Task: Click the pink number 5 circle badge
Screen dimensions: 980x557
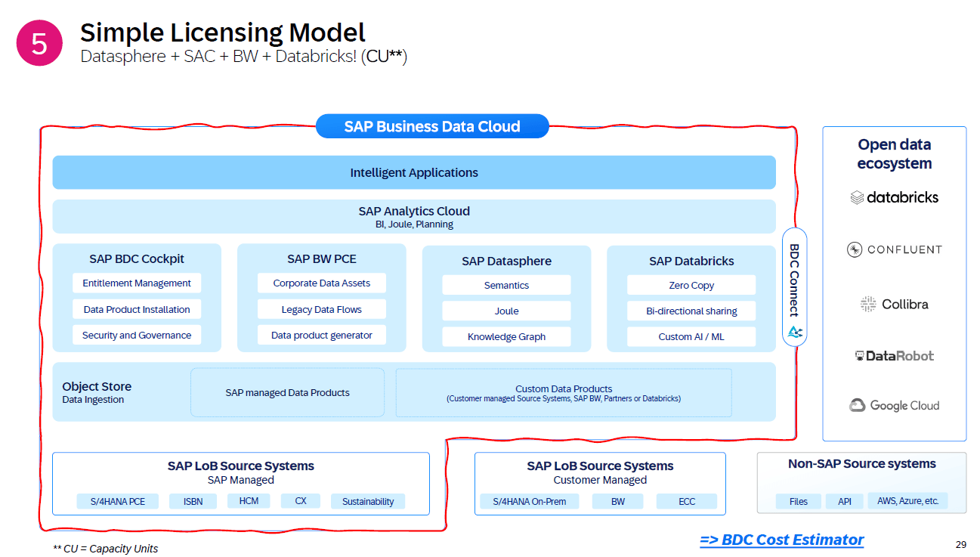Action: (39, 43)
